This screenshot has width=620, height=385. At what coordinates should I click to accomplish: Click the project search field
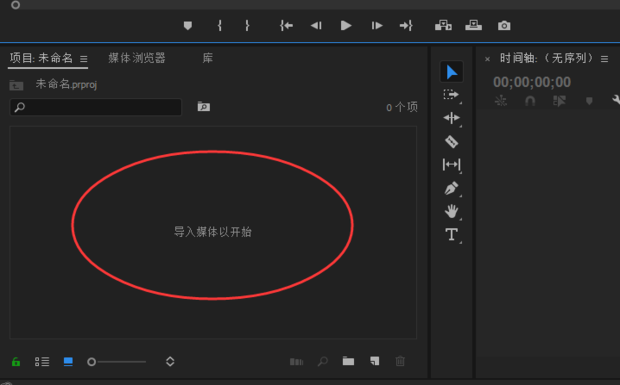click(x=96, y=107)
